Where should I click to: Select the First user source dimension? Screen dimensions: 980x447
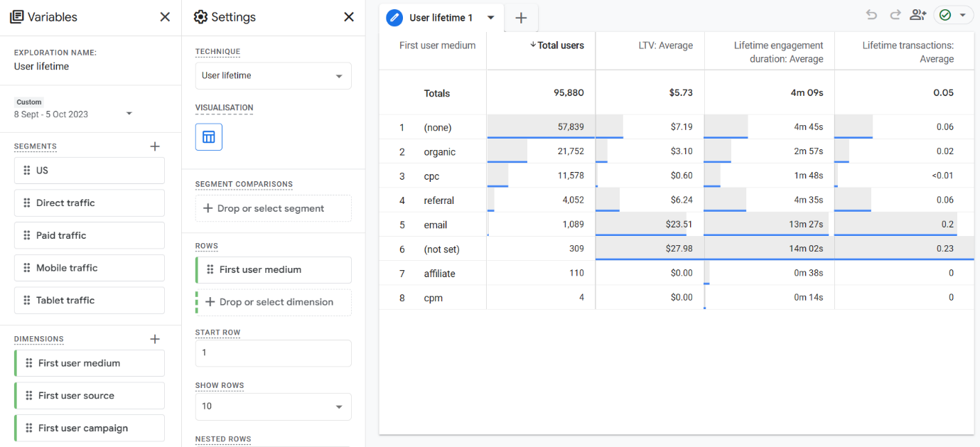[90, 396]
